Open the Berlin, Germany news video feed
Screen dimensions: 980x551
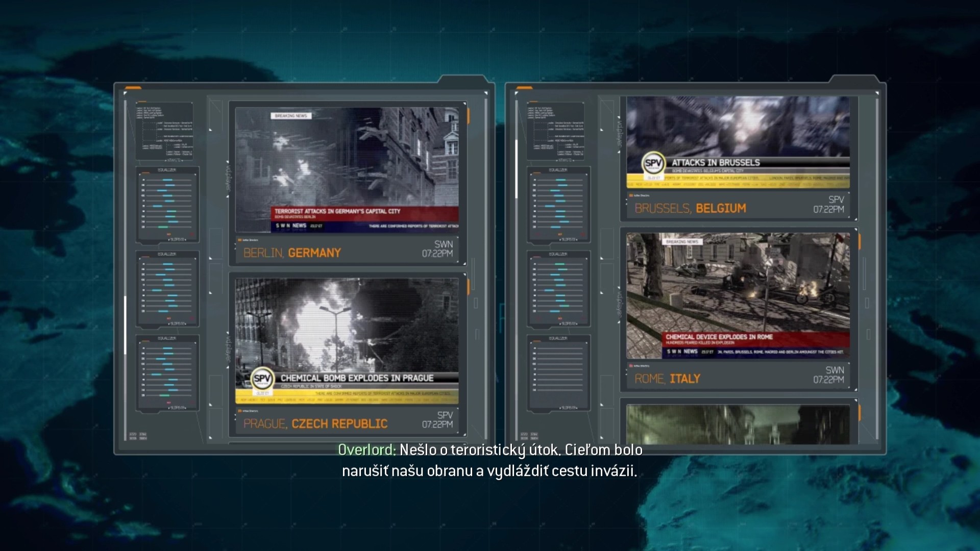[x=347, y=170]
